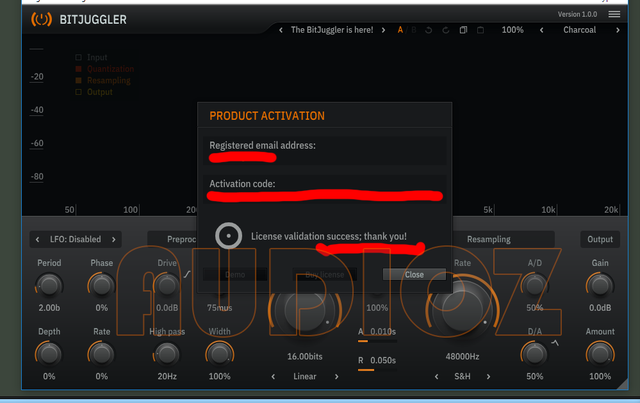Click the copy state icon

click(x=463, y=30)
